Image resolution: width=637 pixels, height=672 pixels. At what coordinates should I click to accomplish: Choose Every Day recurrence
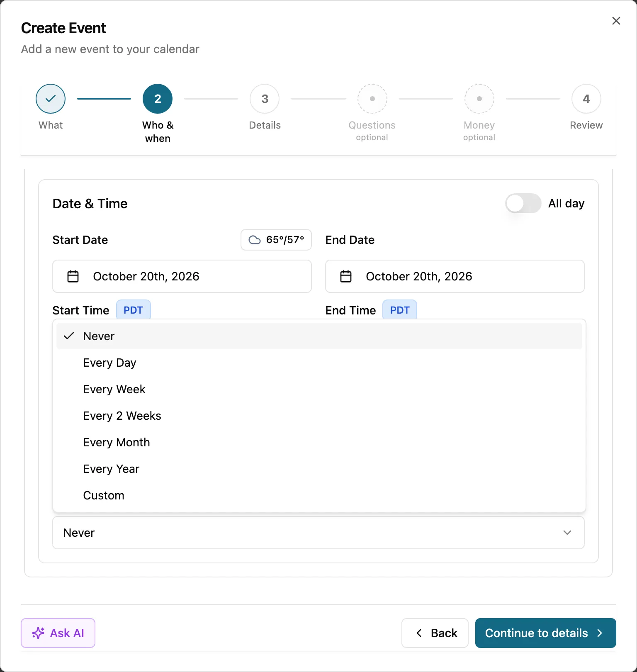[319, 363]
